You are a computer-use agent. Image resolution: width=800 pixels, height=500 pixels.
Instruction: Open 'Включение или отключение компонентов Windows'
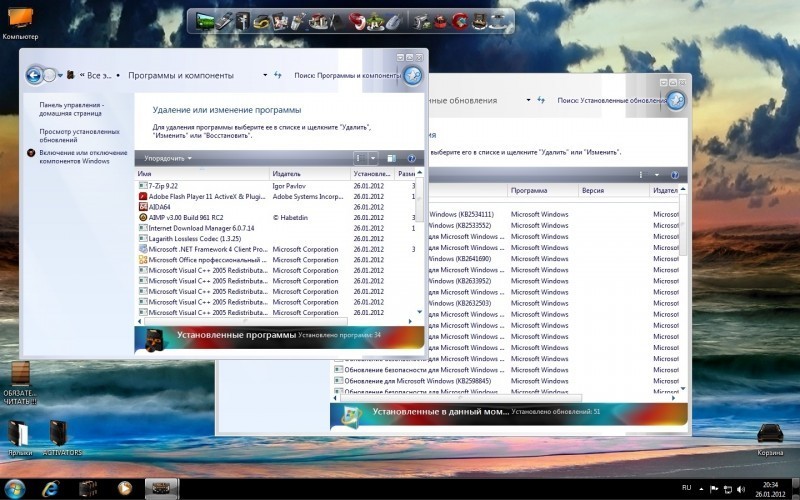(83, 157)
